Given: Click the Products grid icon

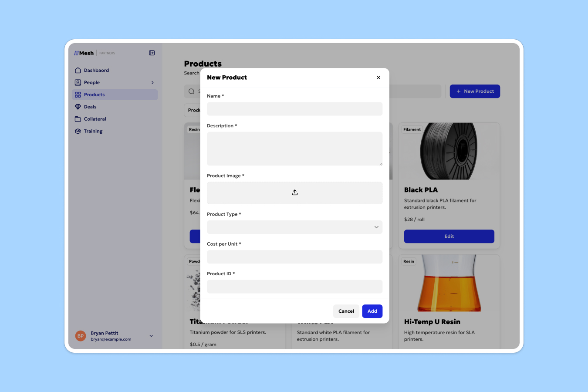Looking at the screenshot, I should [78, 95].
